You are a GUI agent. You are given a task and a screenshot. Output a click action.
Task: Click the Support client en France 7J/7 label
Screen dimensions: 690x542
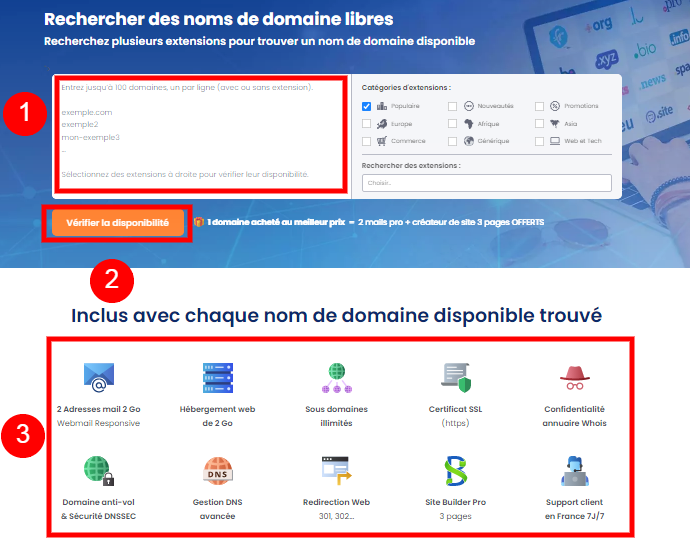(574, 509)
